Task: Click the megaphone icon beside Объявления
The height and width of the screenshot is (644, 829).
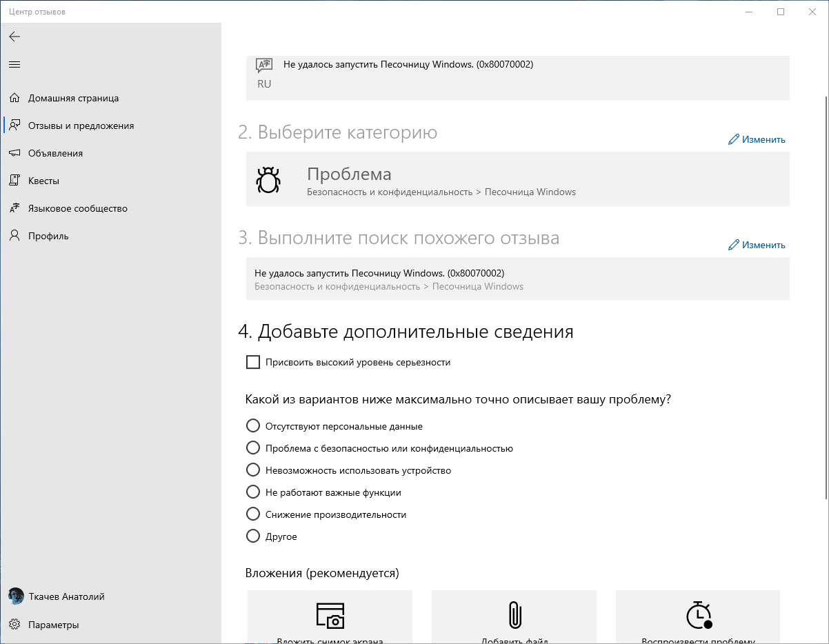Action: coord(14,153)
